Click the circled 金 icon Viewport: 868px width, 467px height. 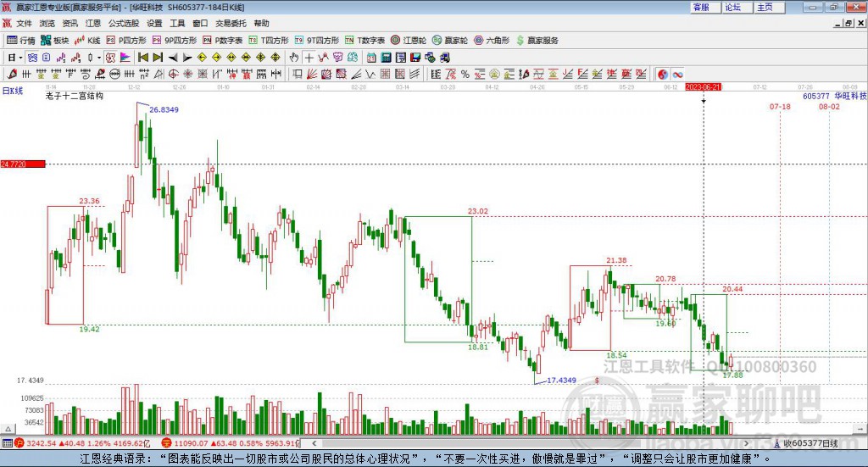[x=494, y=74]
